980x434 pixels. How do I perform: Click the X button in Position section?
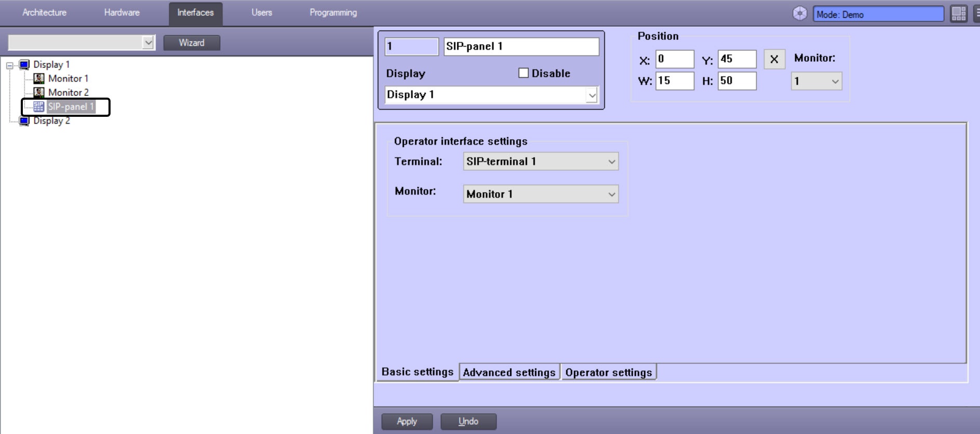point(774,59)
